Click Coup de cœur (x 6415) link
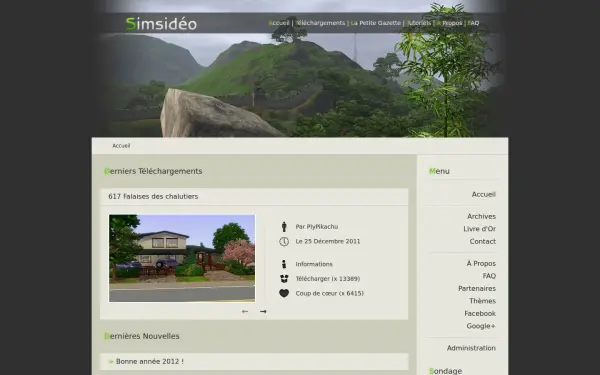 coord(329,293)
